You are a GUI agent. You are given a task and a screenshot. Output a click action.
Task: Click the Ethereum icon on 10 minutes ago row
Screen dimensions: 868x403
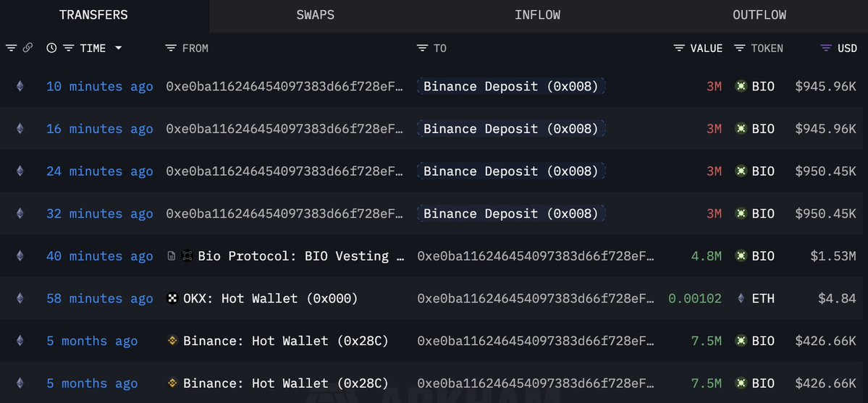(20, 86)
